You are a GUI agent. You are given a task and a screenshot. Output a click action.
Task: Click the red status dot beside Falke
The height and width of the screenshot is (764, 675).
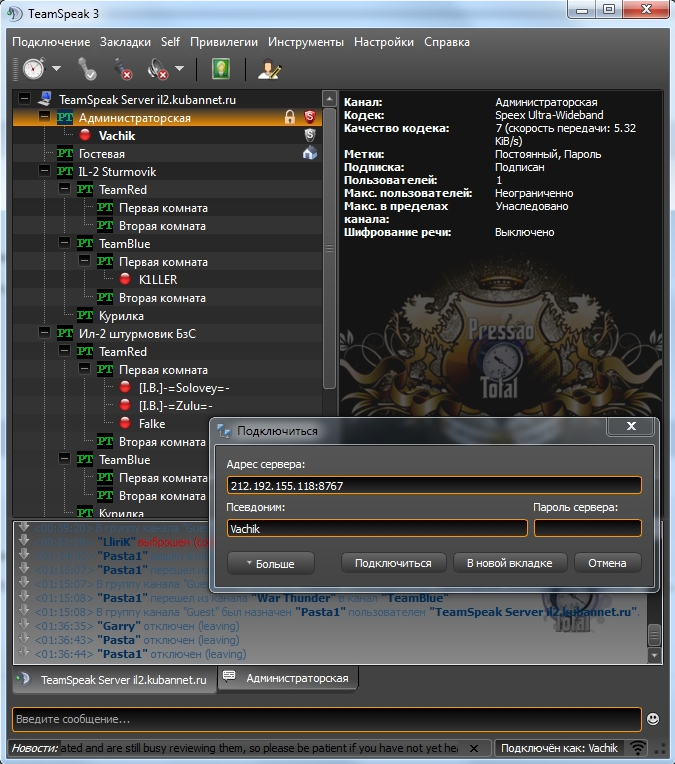tap(125, 423)
